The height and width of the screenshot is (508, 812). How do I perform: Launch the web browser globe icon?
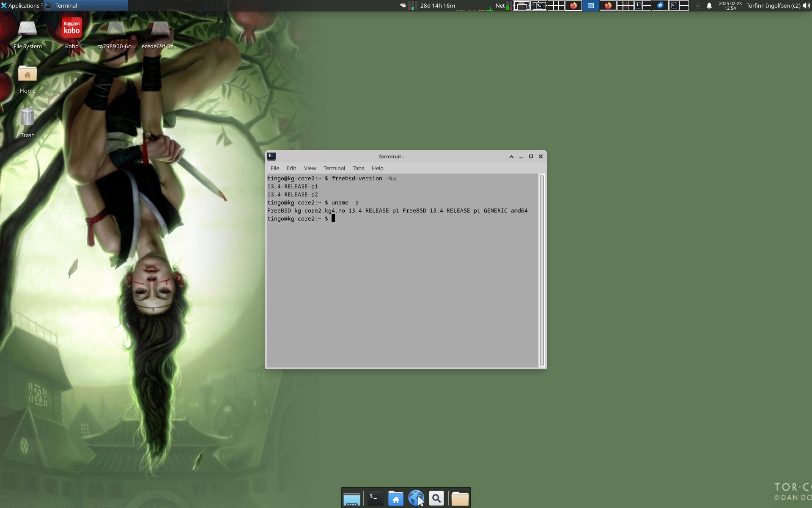(416, 498)
